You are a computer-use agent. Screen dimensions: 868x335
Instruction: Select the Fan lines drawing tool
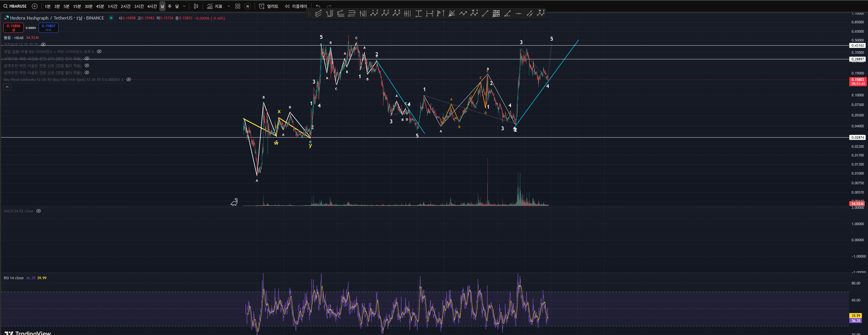tap(452, 13)
